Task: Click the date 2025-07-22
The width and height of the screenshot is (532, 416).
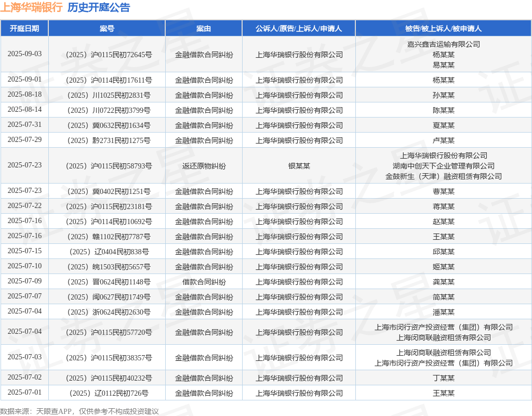Action: click(24, 205)
